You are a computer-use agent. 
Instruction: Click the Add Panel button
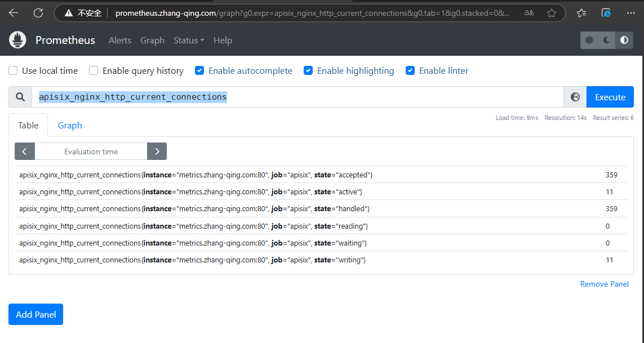[x=35, y=314]
